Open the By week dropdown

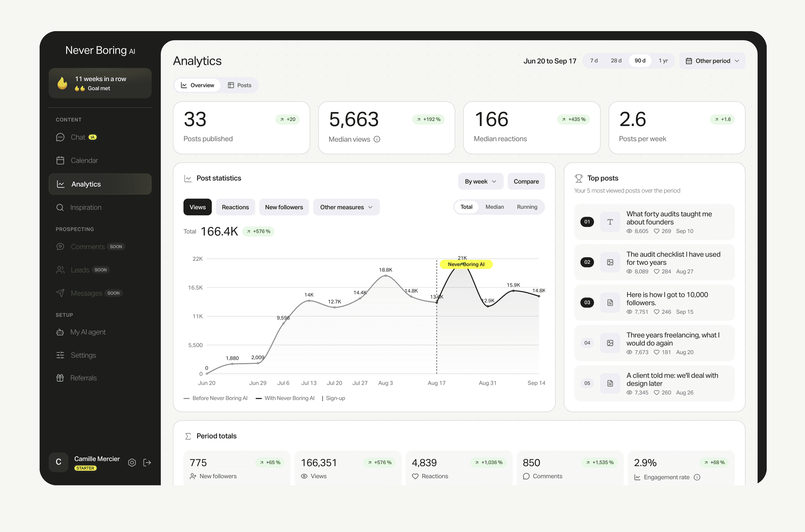pos(480,182)
